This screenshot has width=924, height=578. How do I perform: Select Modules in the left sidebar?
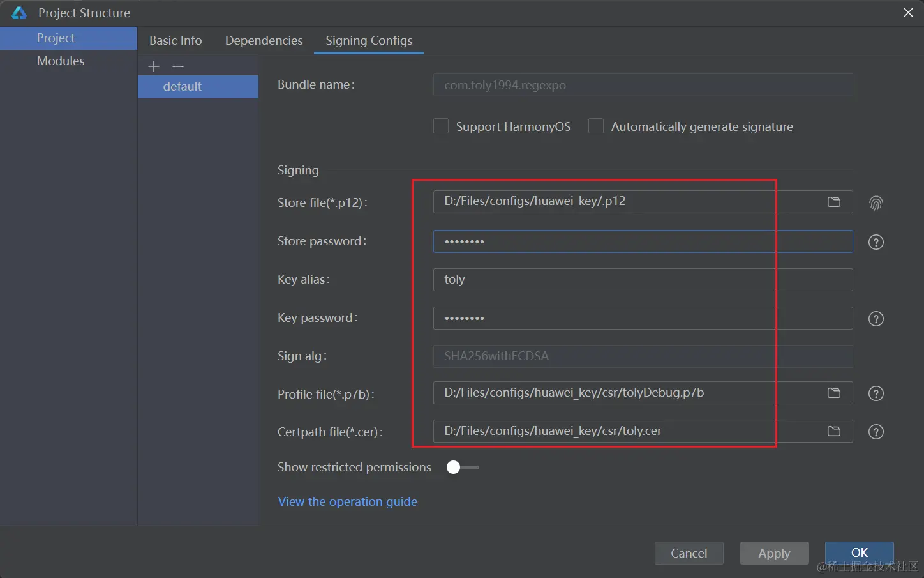point(61,61)
